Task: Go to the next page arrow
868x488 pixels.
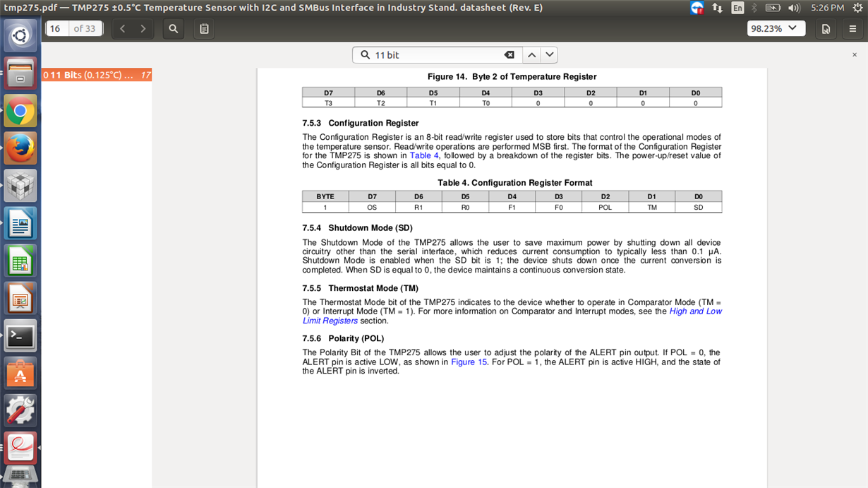Action: tap(143, 29)
